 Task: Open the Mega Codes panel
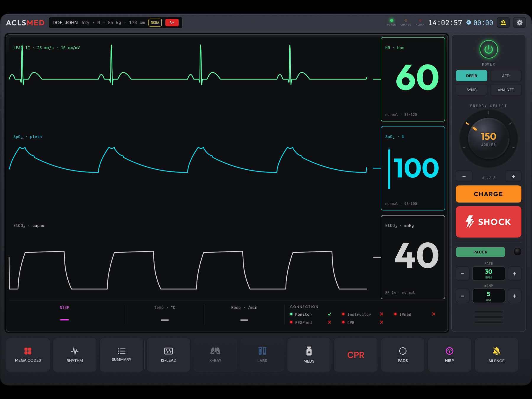click(28, 355)
